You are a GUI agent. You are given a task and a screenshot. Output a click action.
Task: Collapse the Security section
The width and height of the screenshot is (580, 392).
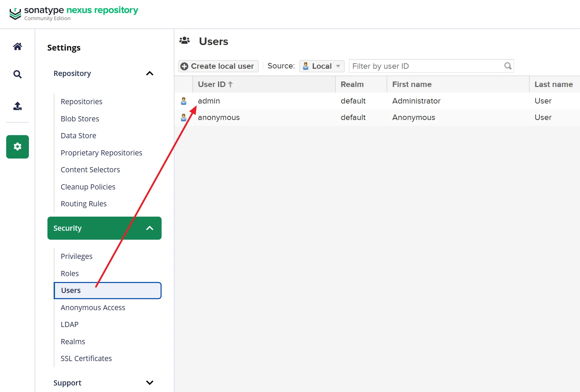click(x=105, y=228)
